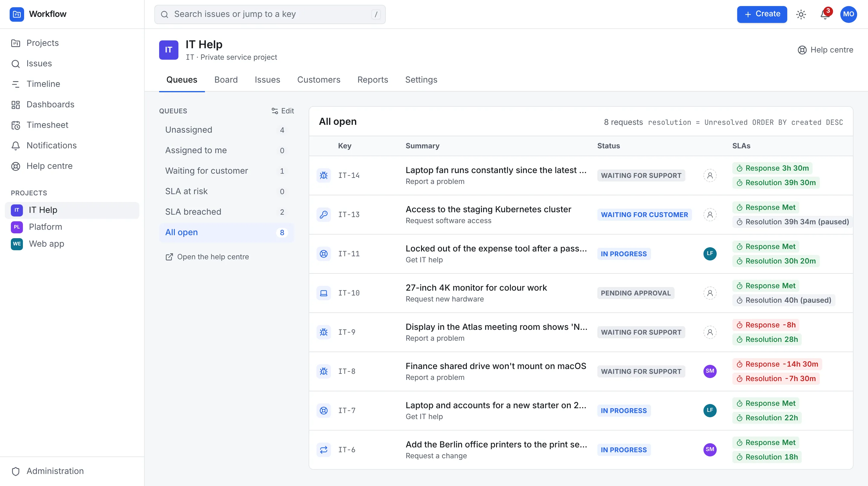This screenshot has width=868, height=486.
Task: Click unassigned avatar on IT-14 row
Action: (710, 175)
